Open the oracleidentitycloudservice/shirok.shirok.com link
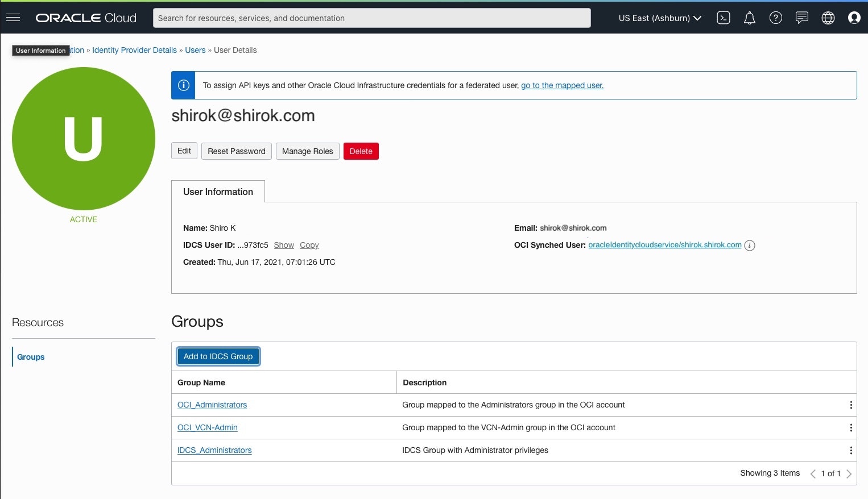 pos(665,245)
